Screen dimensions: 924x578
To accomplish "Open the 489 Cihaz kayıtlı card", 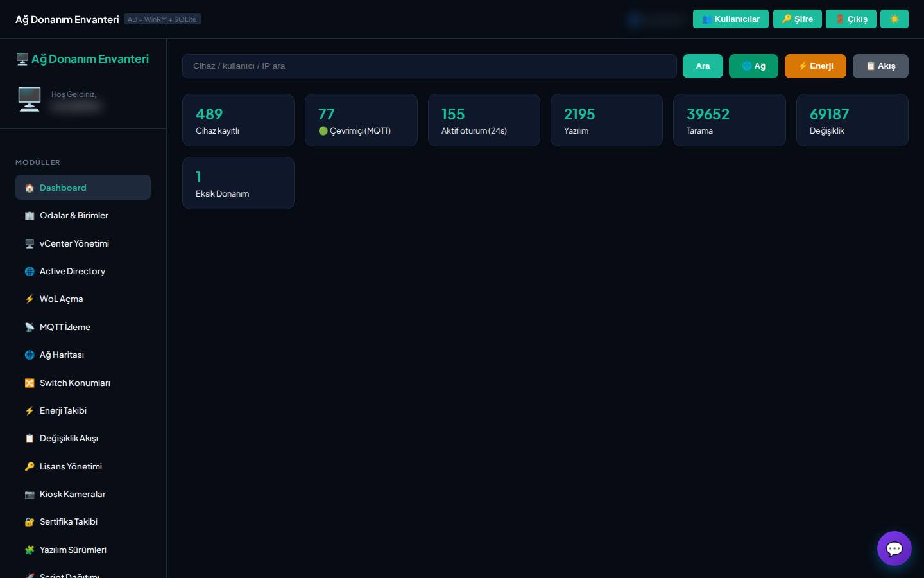I will point(238,120).
